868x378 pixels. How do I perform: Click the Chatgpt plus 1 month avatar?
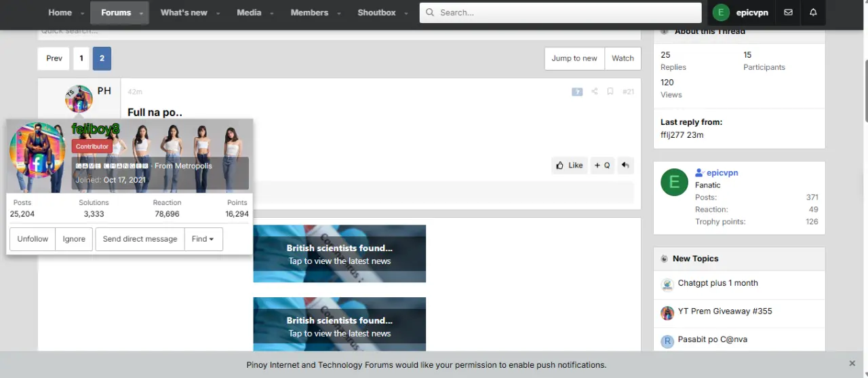(x=667, y=285)
